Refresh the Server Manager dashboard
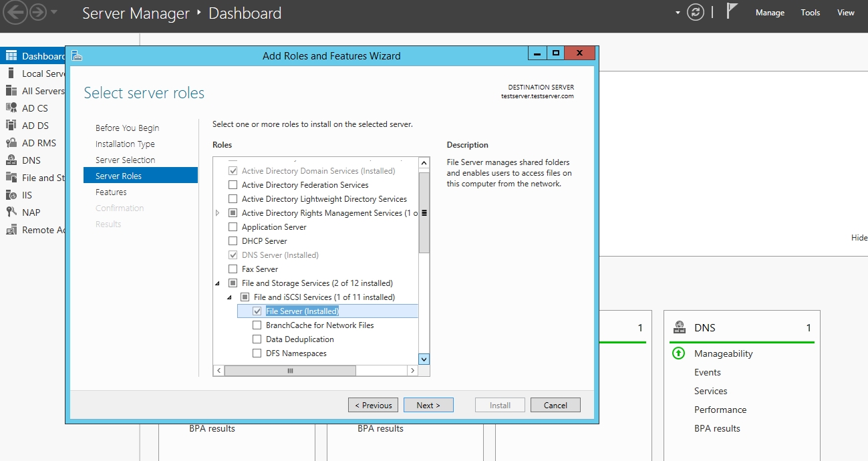This screenshot has width=868, height=461. [x=696, y=13]
